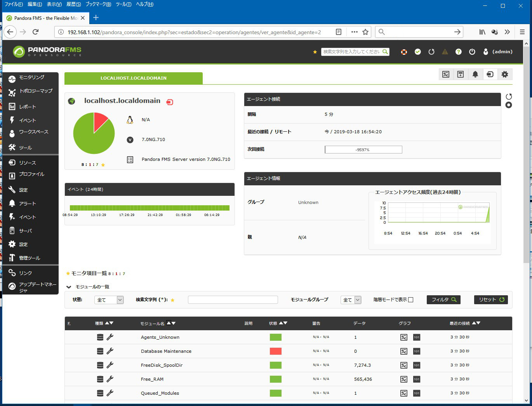The height and width of the screenshot is (406, 532).
Task: Sort by 種類 column arrows
Action: (109, 323)
